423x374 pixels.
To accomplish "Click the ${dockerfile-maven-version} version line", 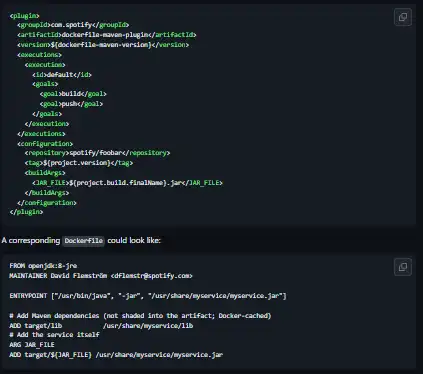I will pyautogui.click(x=103, y=45).
